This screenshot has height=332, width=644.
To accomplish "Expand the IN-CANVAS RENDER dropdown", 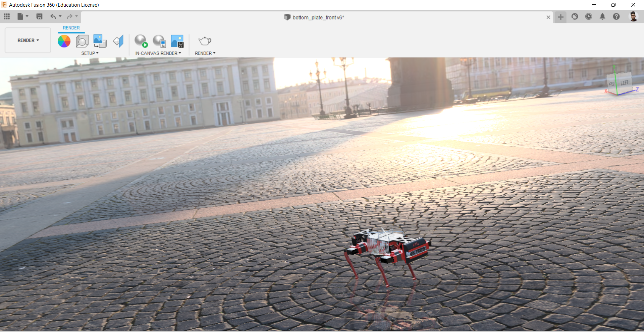I will [x=158, y=53].
